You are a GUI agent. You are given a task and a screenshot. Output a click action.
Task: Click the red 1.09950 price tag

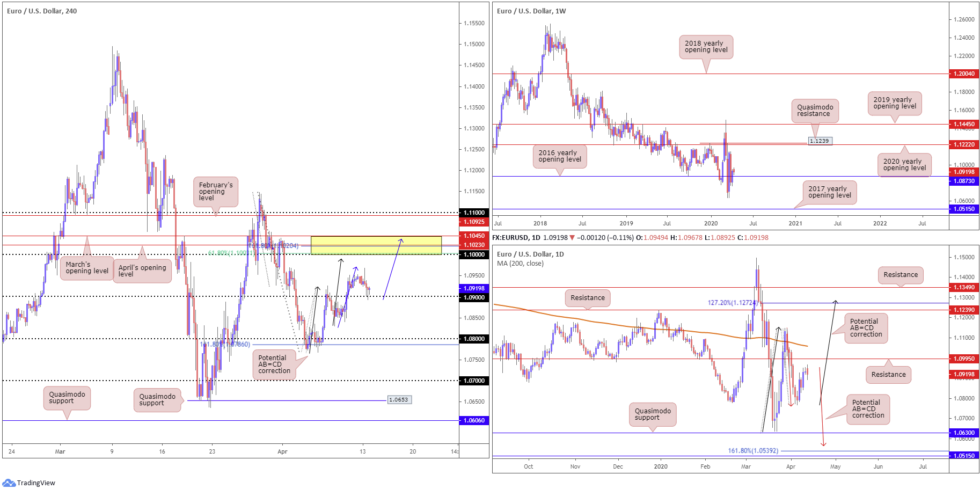(964, 359)
